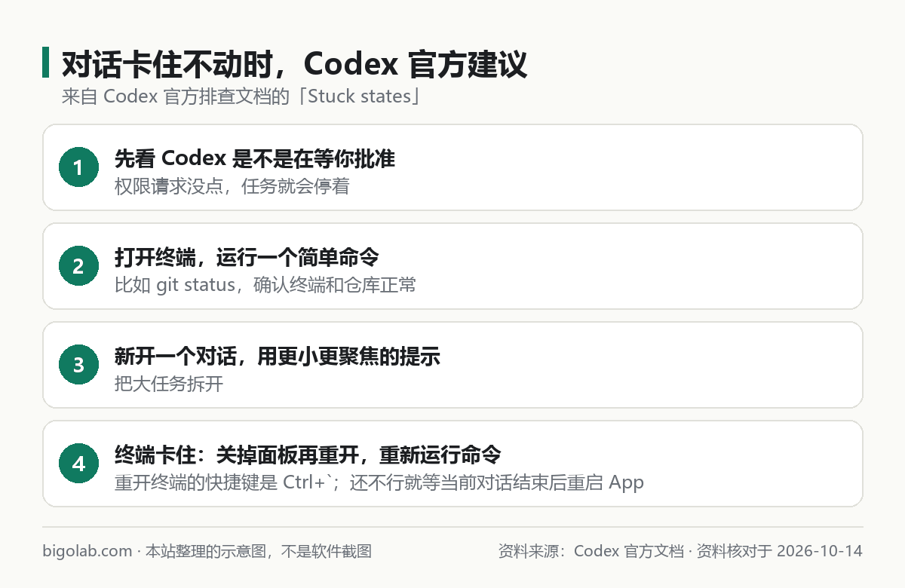Click the footer text starting 'bigolab.com'

point(207,551)
